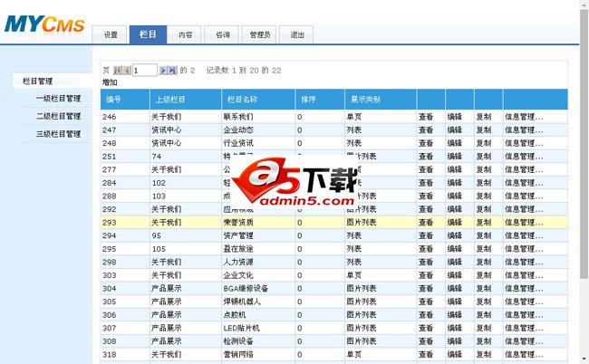This screenshot has width=589, height=364.
Task: Go to the first page icon
Action: point(118,70)
